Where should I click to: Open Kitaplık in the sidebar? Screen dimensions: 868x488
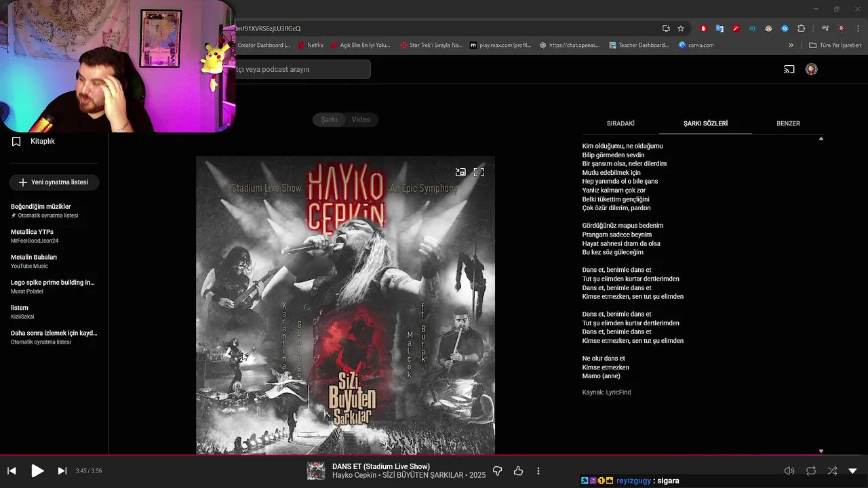point(34,141)
